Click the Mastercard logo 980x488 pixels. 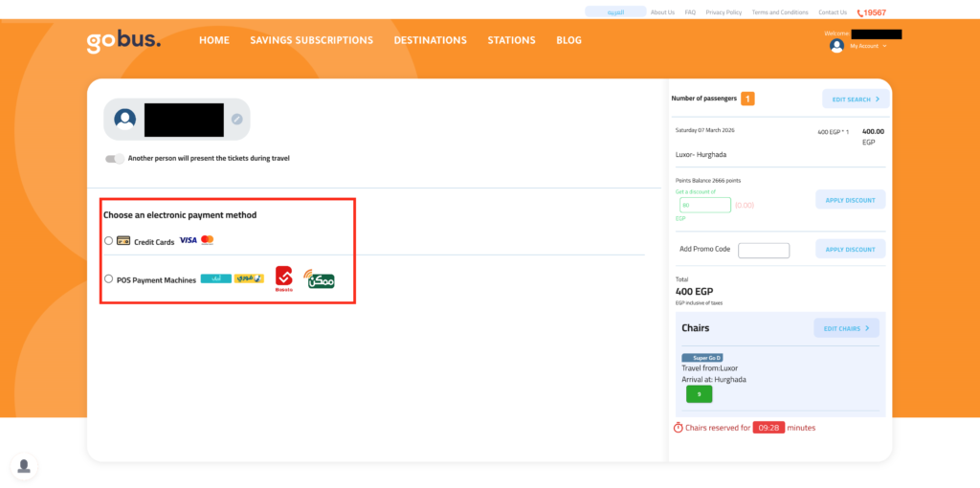pos(208,240)
